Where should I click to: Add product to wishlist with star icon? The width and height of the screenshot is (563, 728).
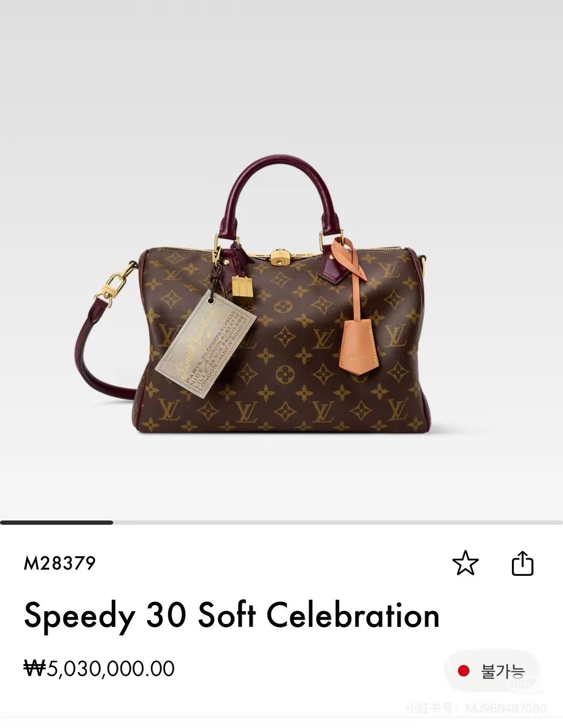point(465,563)
